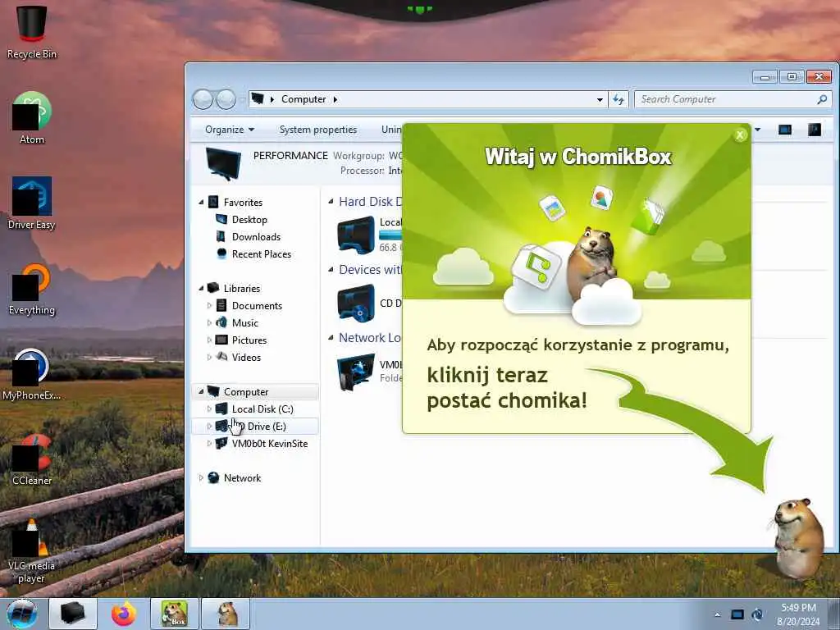840x630 pixels.
Task: Select Videos in the navigation pane
Action: [x=246, y=357]
